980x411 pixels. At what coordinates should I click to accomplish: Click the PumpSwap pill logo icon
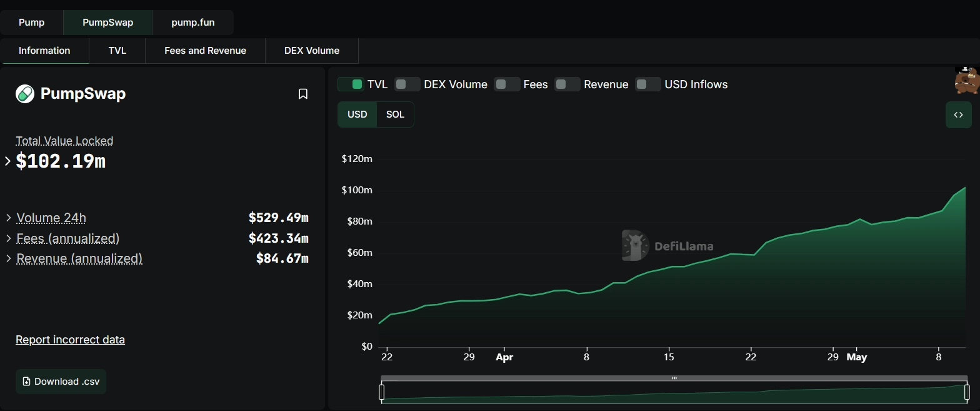(25, 94)
